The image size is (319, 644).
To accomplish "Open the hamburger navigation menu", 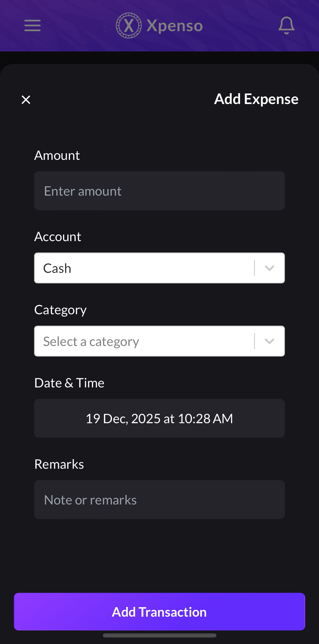I will (32, 25).
